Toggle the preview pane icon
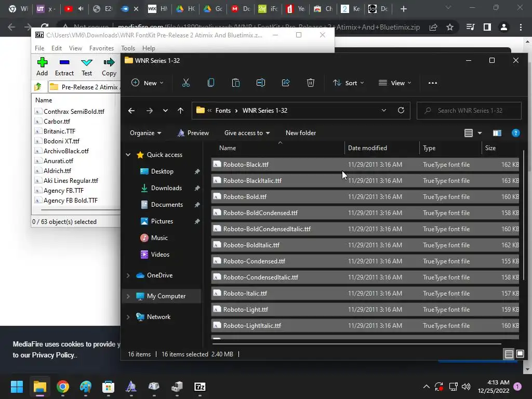 [x=497, y=133]
